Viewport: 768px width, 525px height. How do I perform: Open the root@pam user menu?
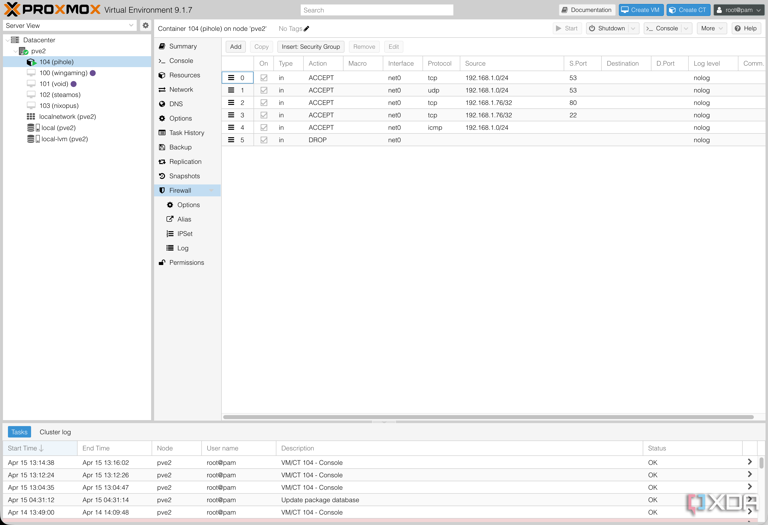(x=739, y=10)
